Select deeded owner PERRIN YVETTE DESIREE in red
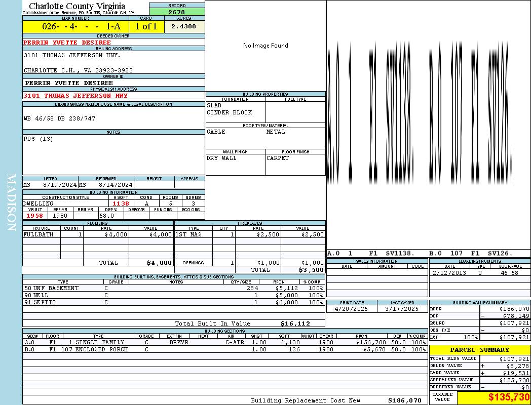 click(67, 43)
